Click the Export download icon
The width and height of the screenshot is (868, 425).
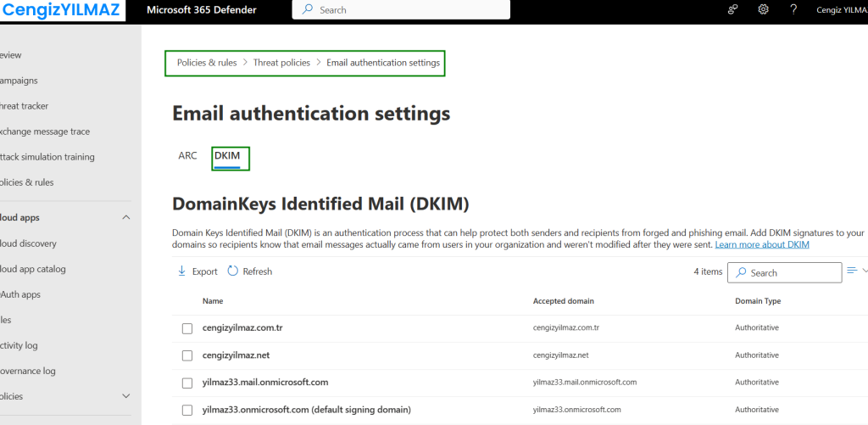tap(181, 271)
